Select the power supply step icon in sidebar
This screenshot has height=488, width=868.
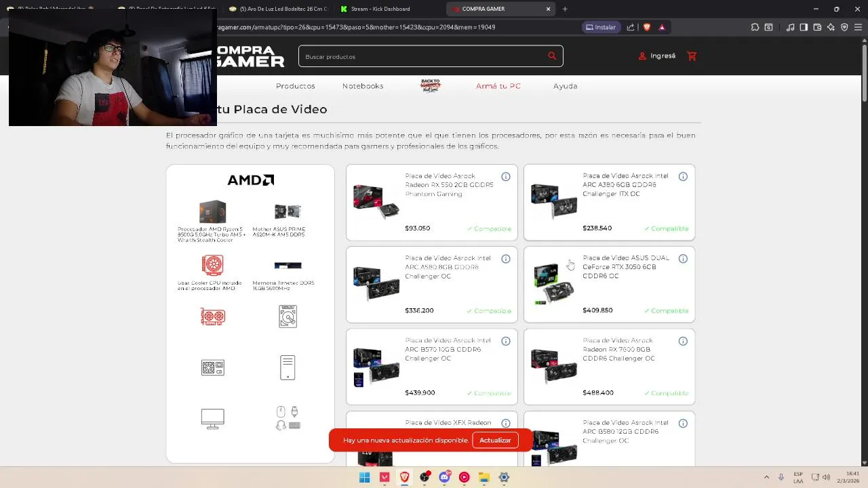coord(213,367)
